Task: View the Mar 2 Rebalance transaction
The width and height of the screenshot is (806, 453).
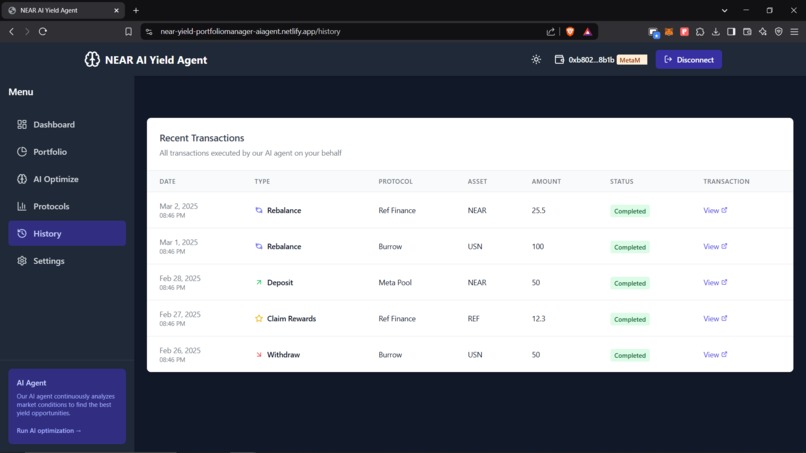Action: tap(715, 210)
